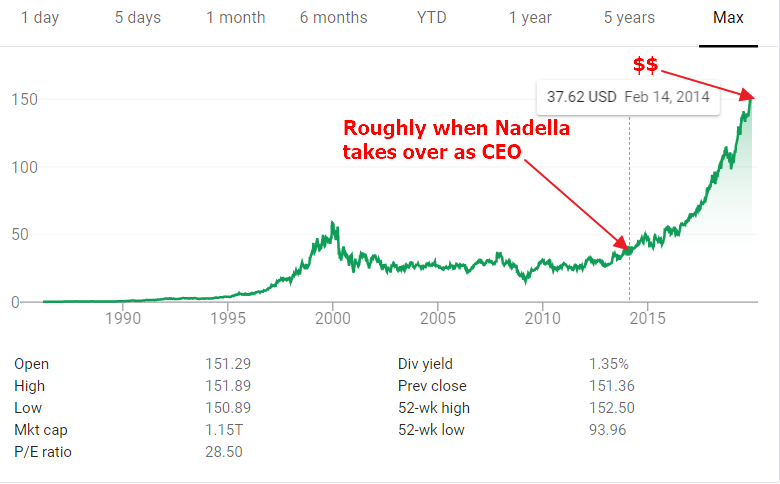Click the P/E ratio value 28.50
Screen dimensions: 780x484
(x=225, y=451)
